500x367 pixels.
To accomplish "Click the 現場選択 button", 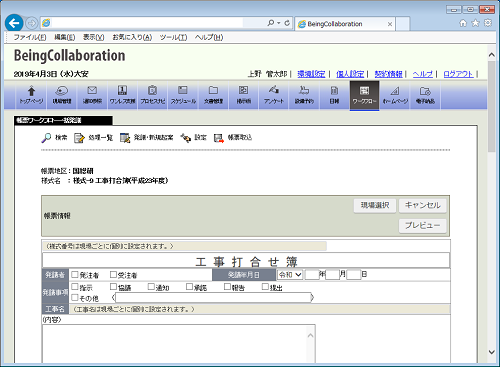I will (x=375, y=205).
